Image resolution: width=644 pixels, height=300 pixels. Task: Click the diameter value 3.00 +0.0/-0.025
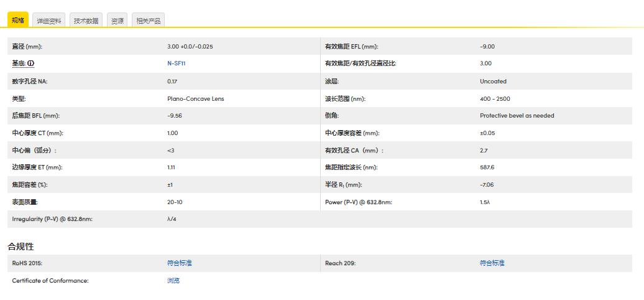click(x=190, y=47)
